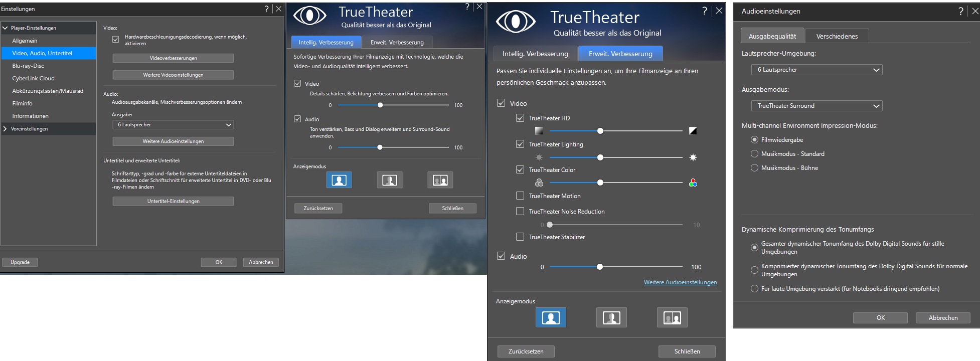Click the help icon in Einstellungen window
Screen dimensions: 980x361
pos(267,9)
